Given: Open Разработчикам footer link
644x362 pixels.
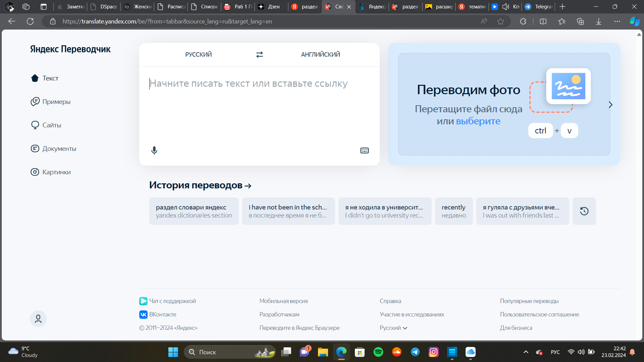Looking at the screenshot, I should click(x=279, y=314).
